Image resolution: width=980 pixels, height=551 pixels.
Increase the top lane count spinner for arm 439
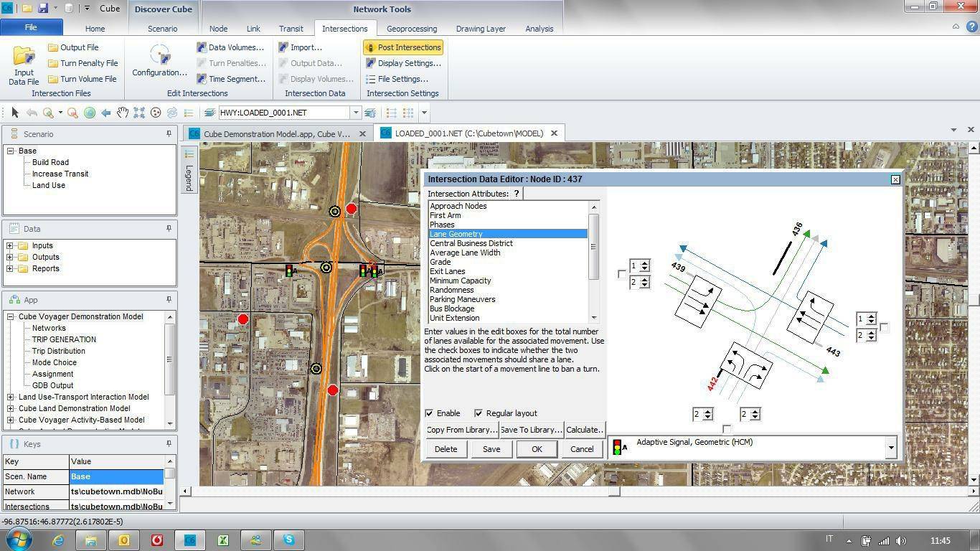[x=644, y=263]
